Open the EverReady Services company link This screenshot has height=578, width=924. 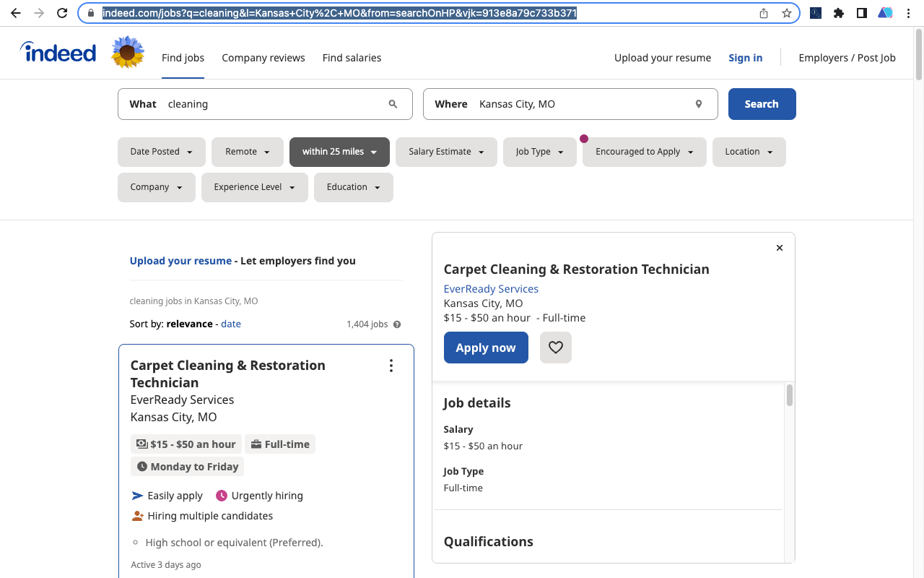point(491,288)
